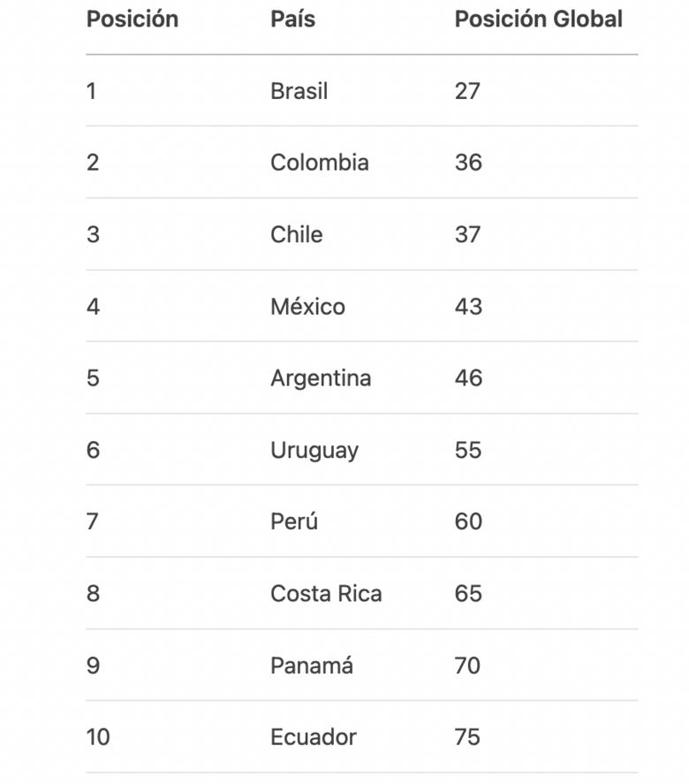Click global position value 75
This screenshot has width=689, height=784.
coord(467,737)
